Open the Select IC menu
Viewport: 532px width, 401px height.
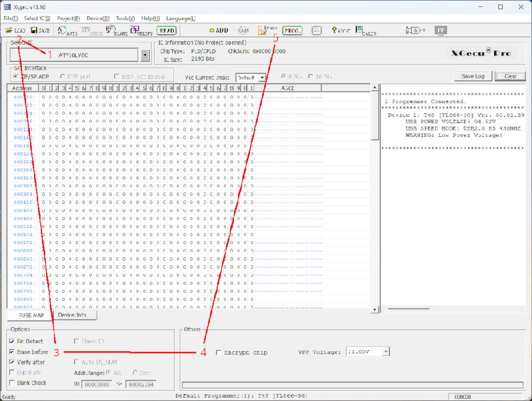tap(37, 19)
